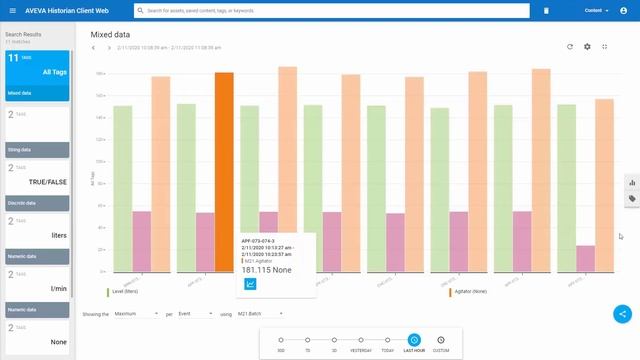Open the Content dropdown menu
The width and height of the screenshot is (640, 360).
point(596,11)
